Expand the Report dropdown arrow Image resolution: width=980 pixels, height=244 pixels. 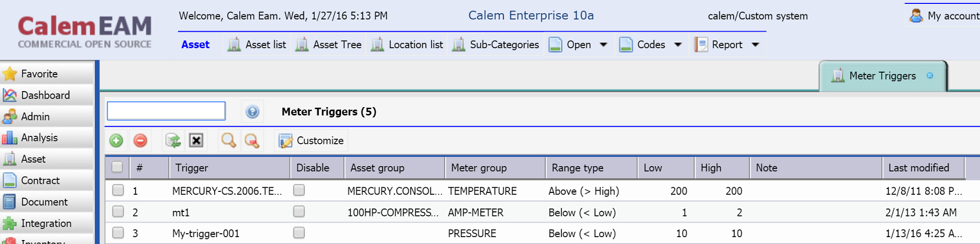(x=755, y=45)
